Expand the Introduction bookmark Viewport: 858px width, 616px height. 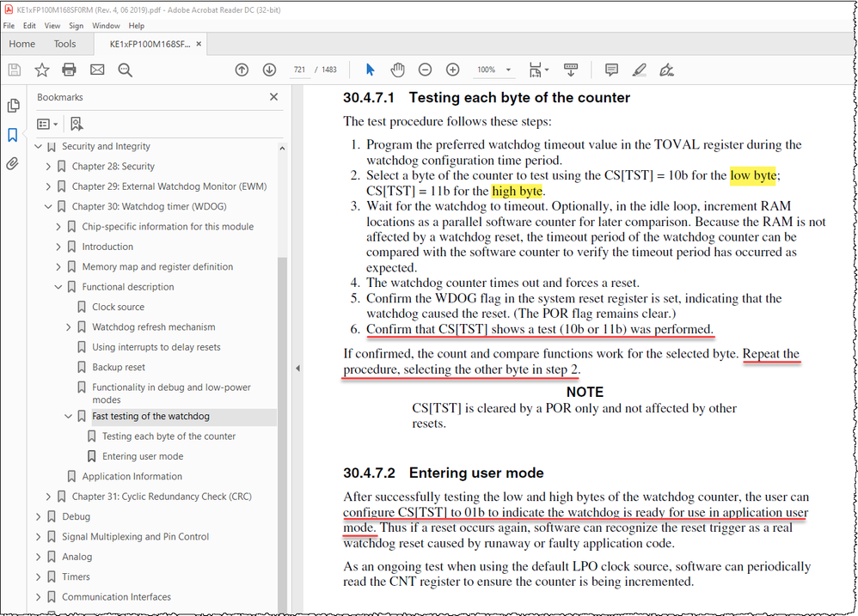point(58,247)
